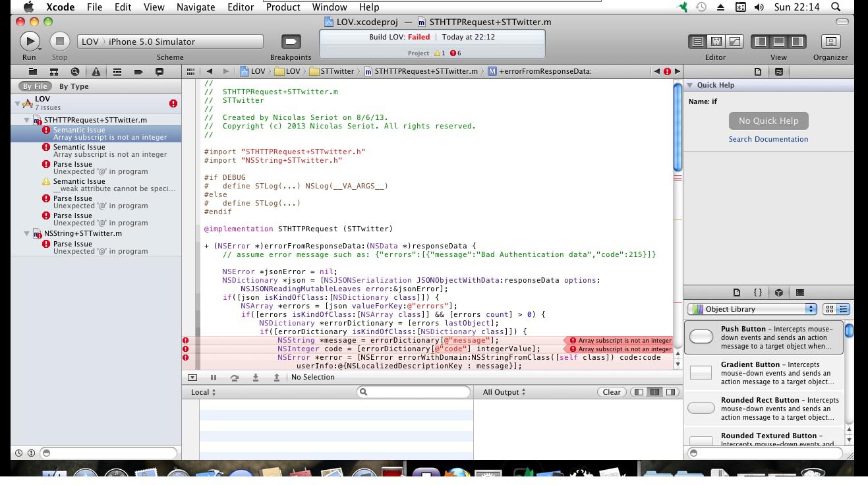Toggle the Debug area view button
Viewport: 868px width, 485px height.
tap(779, 42)
